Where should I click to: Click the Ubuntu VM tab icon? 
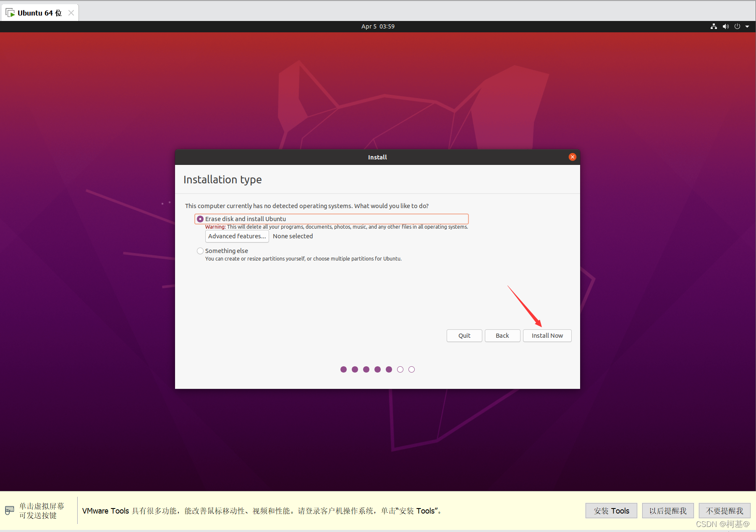(x=10, y=13)
